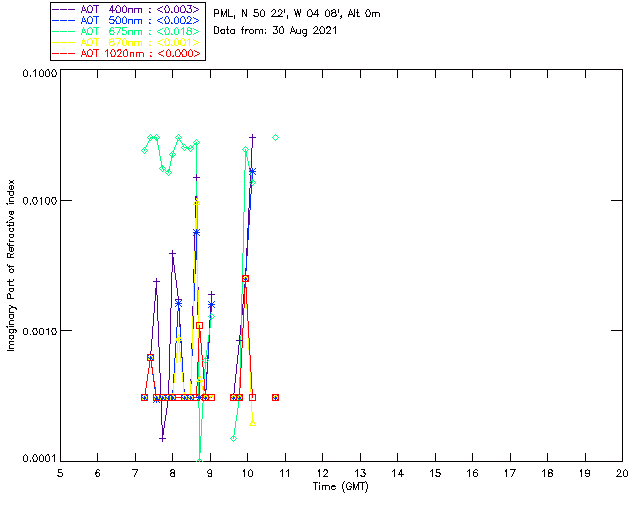Click the purple plus marker at the top of the peak near time 10
The width and height of the screenshot is (640, 512).
point(252,137)
